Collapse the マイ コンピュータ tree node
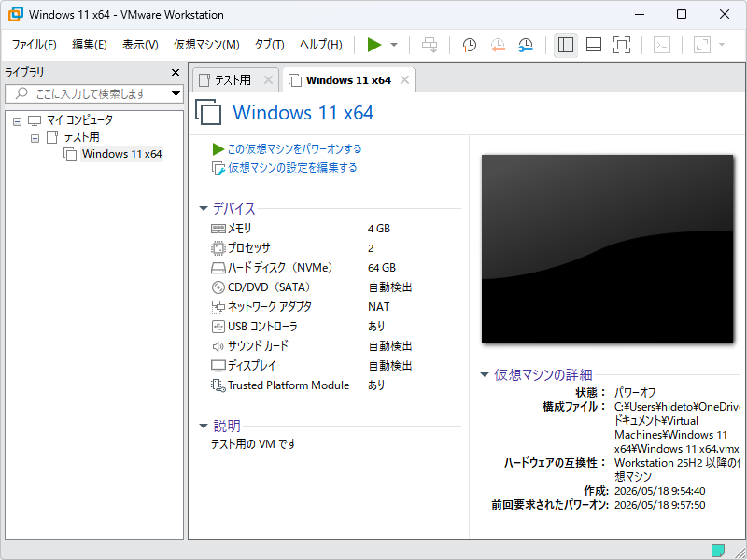747x560 pixels. [17, 122]
